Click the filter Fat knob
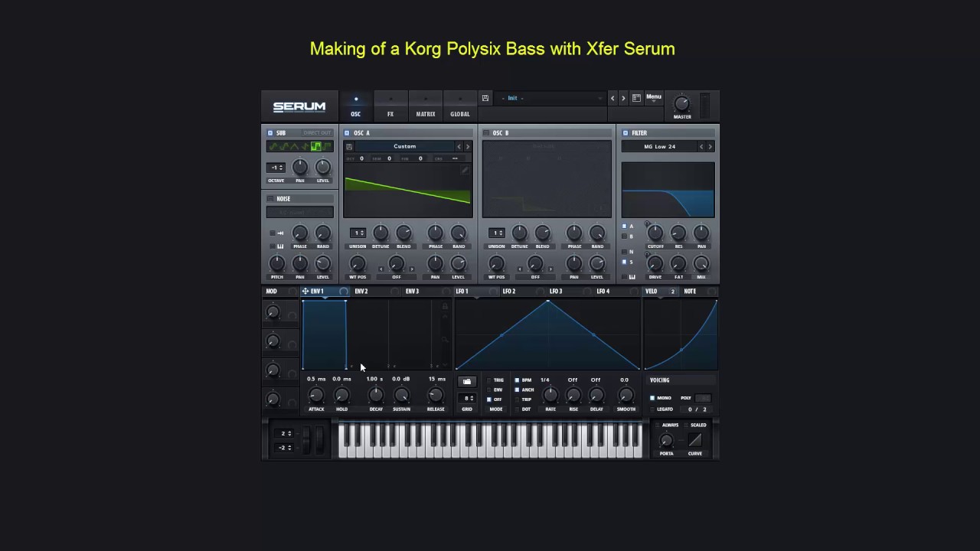The height and width of the screenshot is (551, 980). 678,263
